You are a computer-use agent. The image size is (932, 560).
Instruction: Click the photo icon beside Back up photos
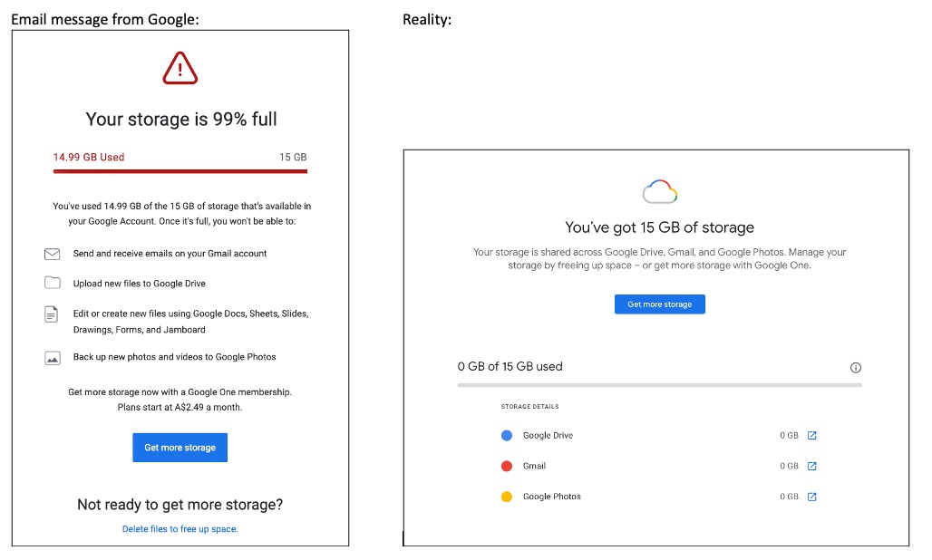coord(53,358)
